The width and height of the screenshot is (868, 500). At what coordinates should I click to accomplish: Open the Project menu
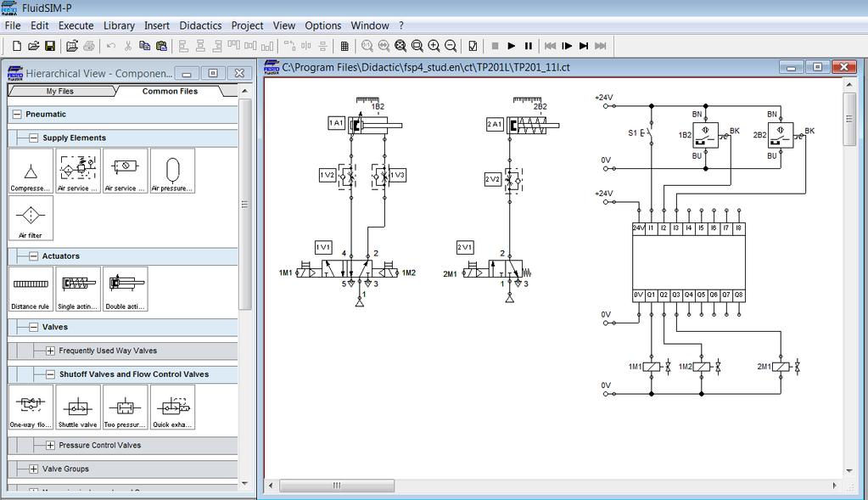[x=247, y=25]
